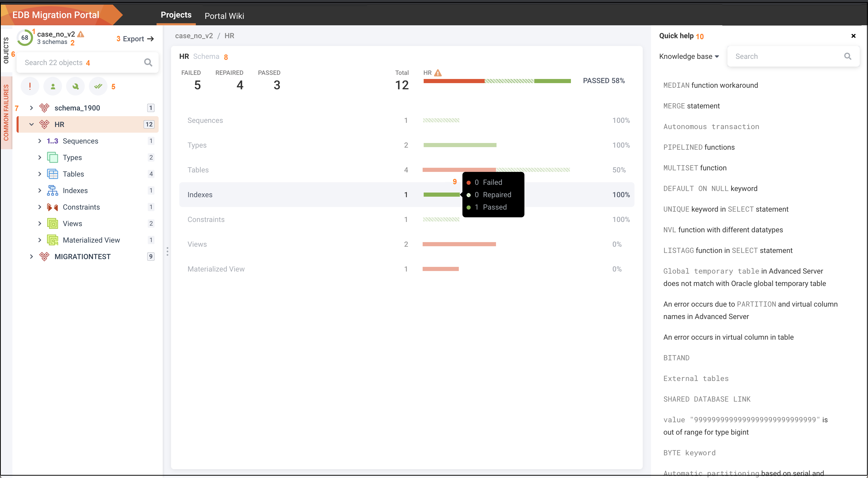Image resolution: width=868 pixels, height=478 pixels.
Task: Click the schema_1900 schema icon
Action: pos(44,108)
